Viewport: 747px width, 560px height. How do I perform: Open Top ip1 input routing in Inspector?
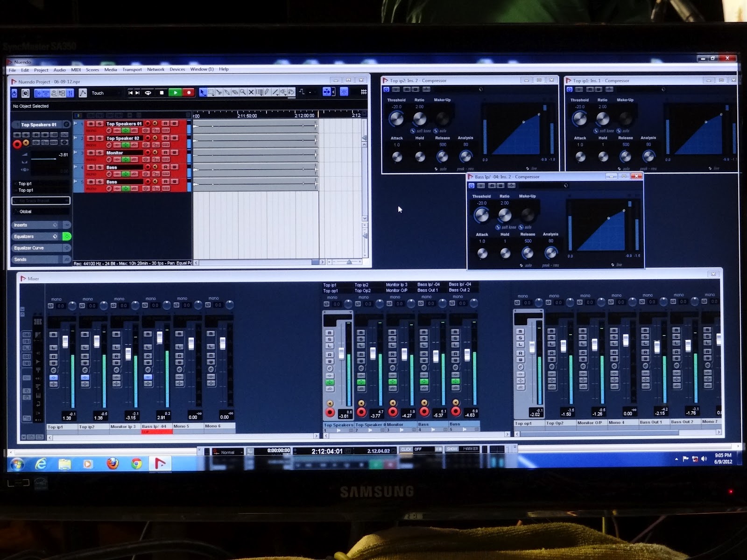pyautogui.click(x=41, y=183)
